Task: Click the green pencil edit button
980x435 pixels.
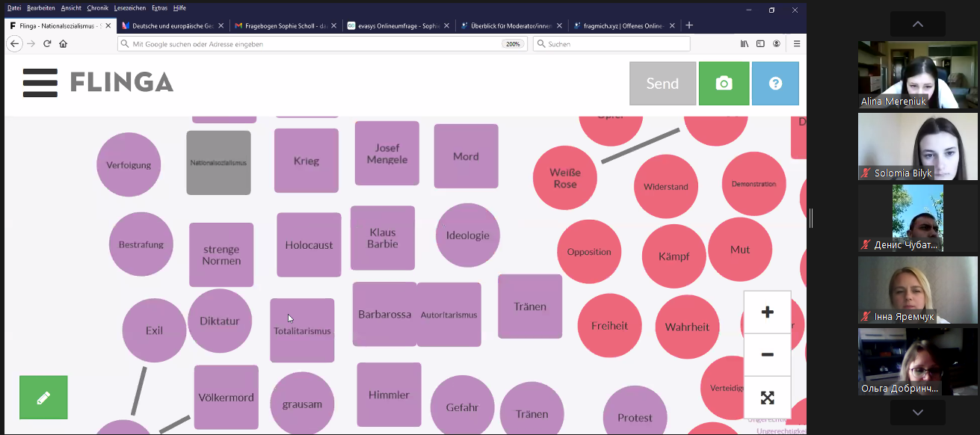Action: point(43,398)
